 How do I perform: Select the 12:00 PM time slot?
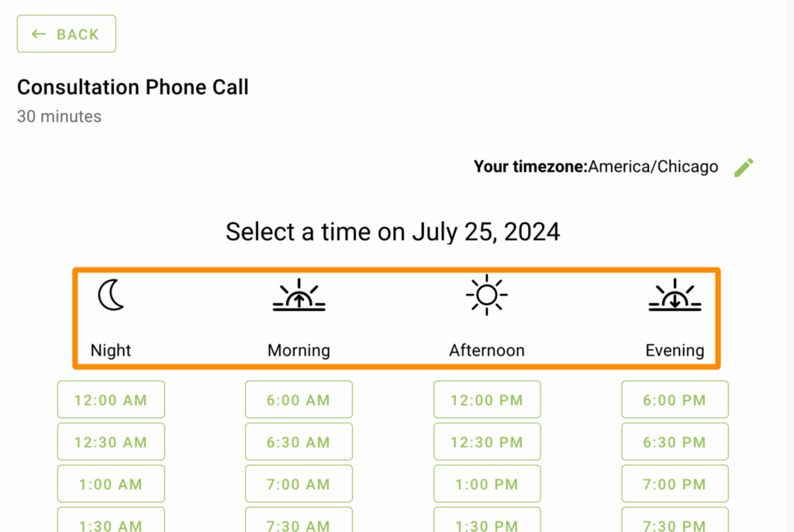[x=486, y=399]
